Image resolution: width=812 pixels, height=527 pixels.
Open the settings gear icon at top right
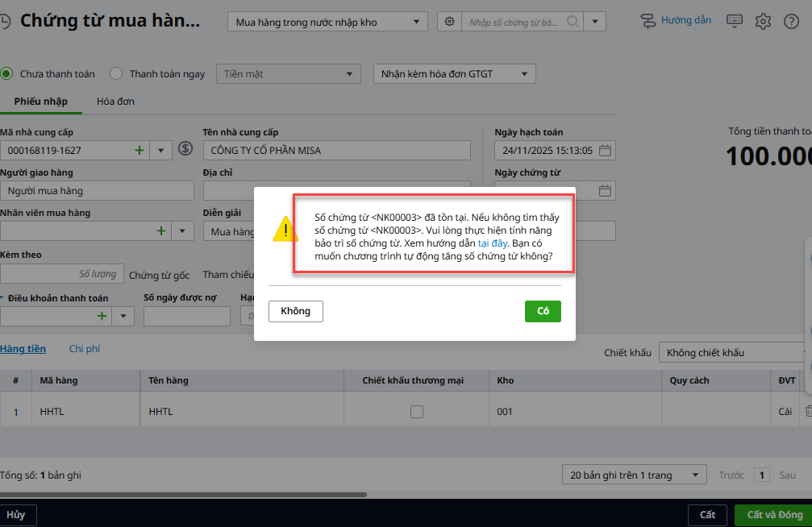click(x=763, y=22)
